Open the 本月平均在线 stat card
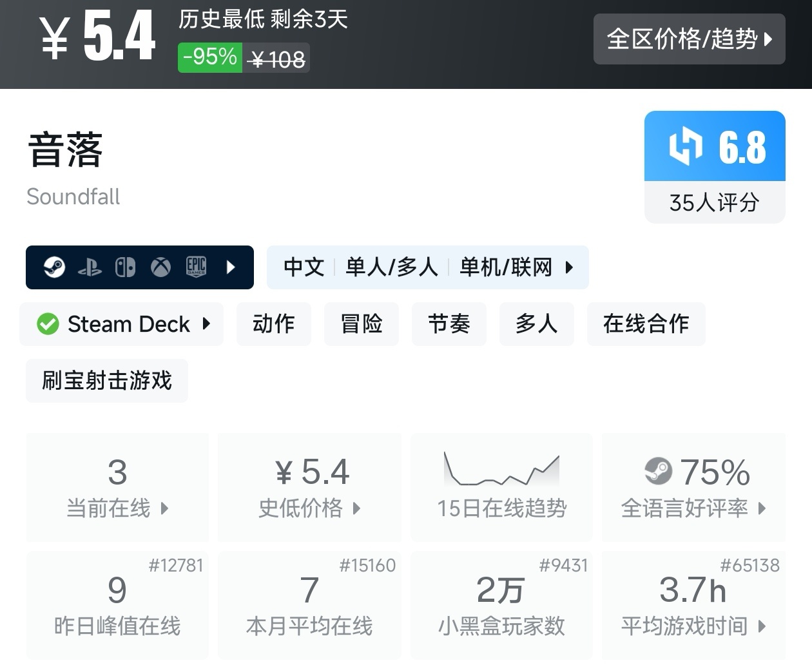 click(309, 605)
